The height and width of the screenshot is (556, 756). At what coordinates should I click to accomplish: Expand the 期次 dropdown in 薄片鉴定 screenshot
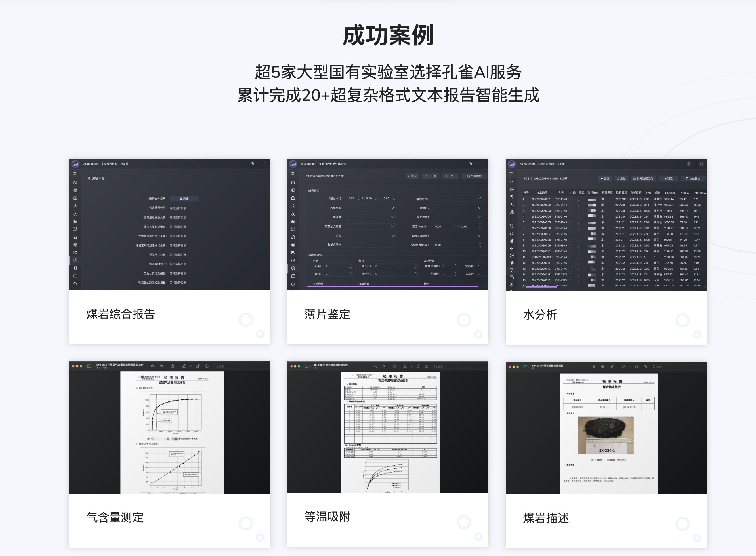tap(371, 236)
